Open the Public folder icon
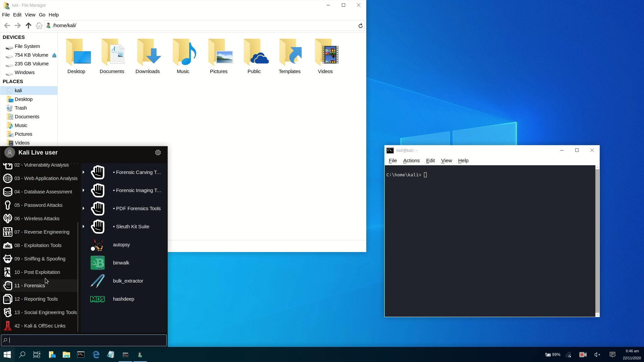This screenshot has width=644, height=362. (x=256, y=52)
